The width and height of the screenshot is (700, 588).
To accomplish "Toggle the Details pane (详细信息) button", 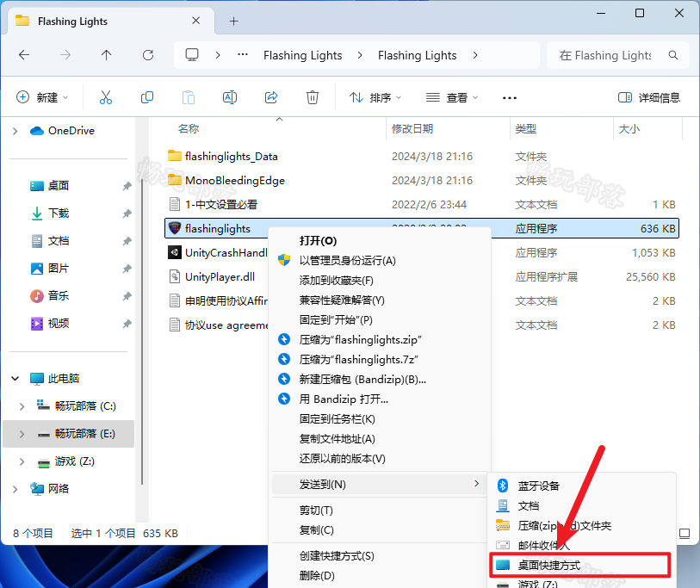I will 649,97.
